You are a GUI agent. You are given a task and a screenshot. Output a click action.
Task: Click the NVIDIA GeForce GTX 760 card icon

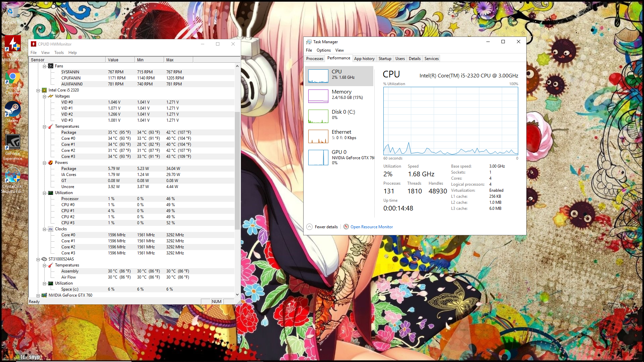point(44,295)
